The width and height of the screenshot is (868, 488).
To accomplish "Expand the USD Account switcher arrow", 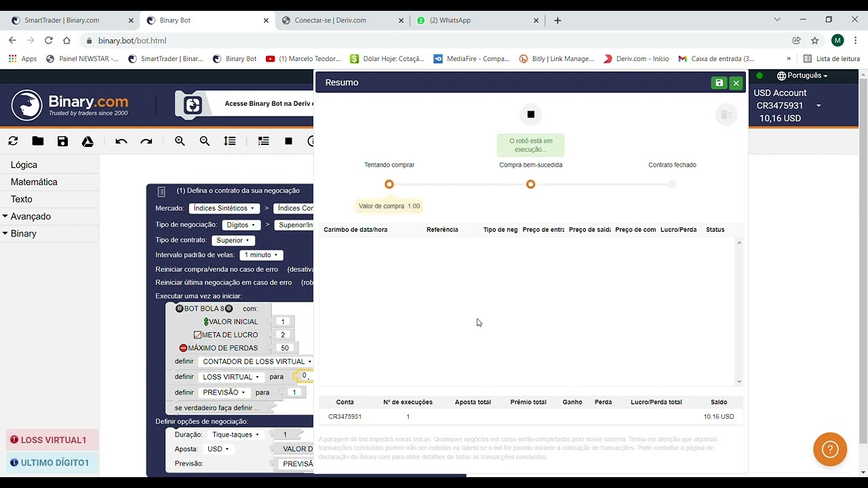I will (x=818, y=106).
